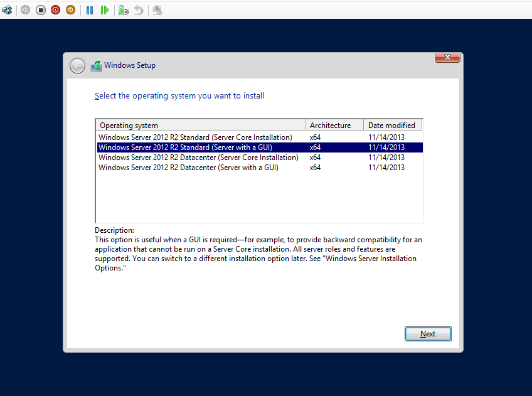Click 11/14/2013 date in highlighted Standard GUI row
Image resolution: width=532 pixels, height=396 pixels.
click(x=386, y=147)
